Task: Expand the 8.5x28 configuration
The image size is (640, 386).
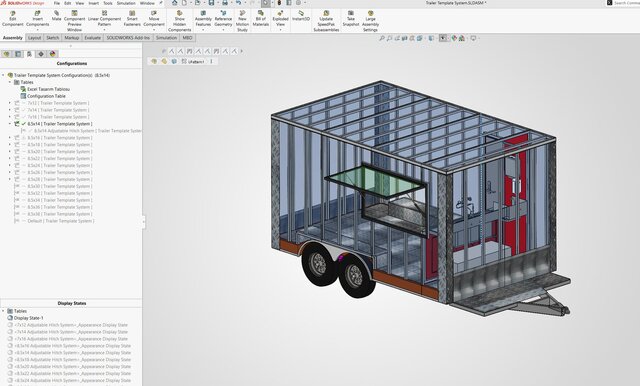Action: [x=10, y=179]
